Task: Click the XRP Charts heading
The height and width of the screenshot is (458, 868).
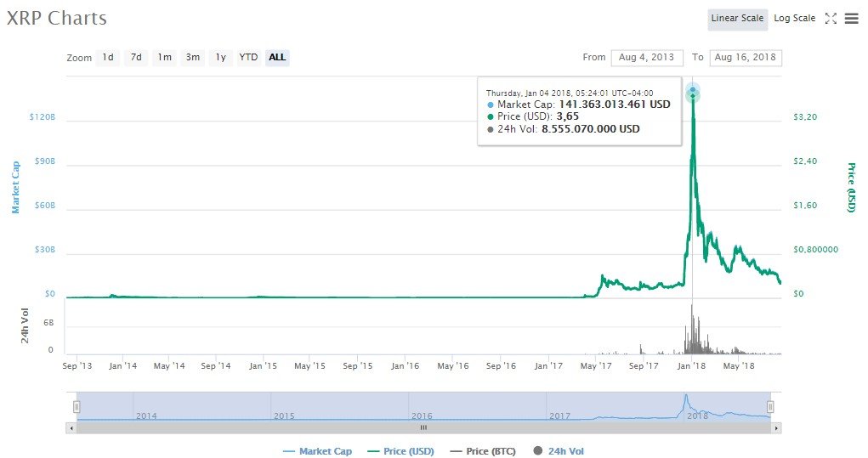Action: pos(56,18)
